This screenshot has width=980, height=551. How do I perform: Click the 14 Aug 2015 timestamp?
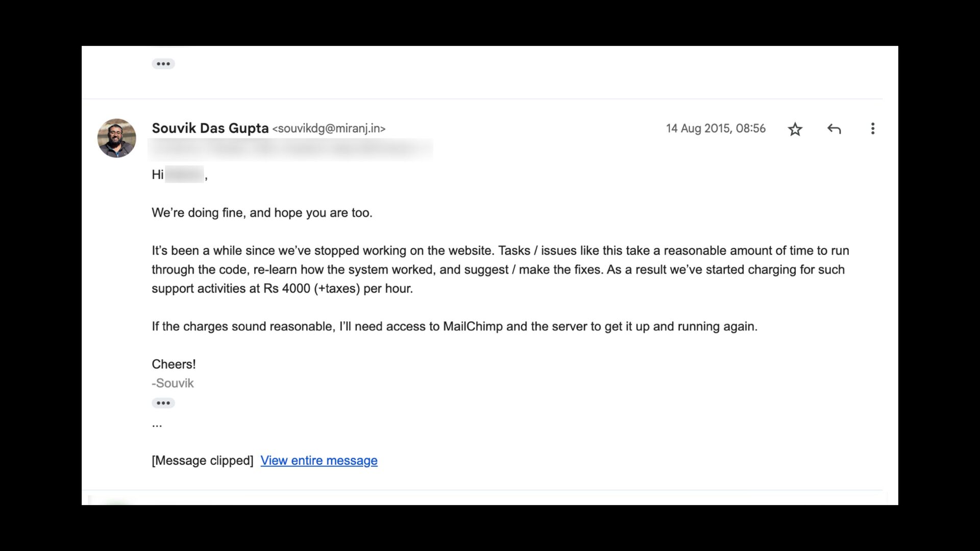point(715,129)
